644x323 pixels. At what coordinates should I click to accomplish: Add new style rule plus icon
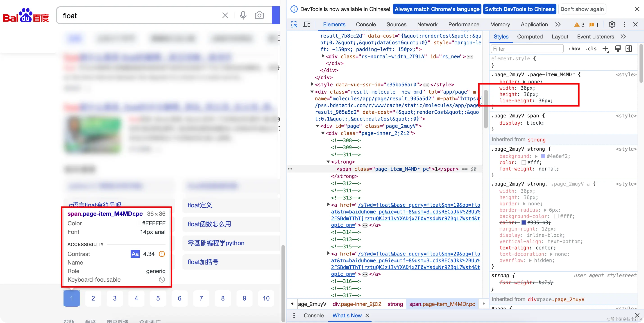point(605,49)
